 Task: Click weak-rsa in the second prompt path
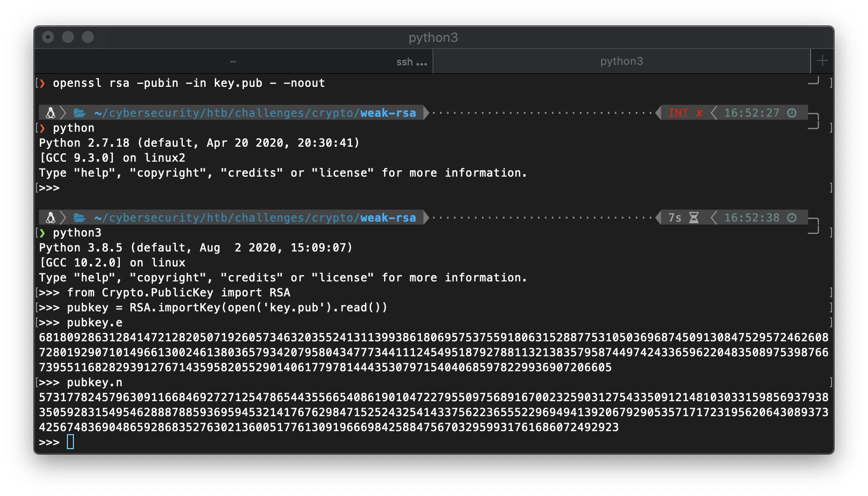point(388,218)
